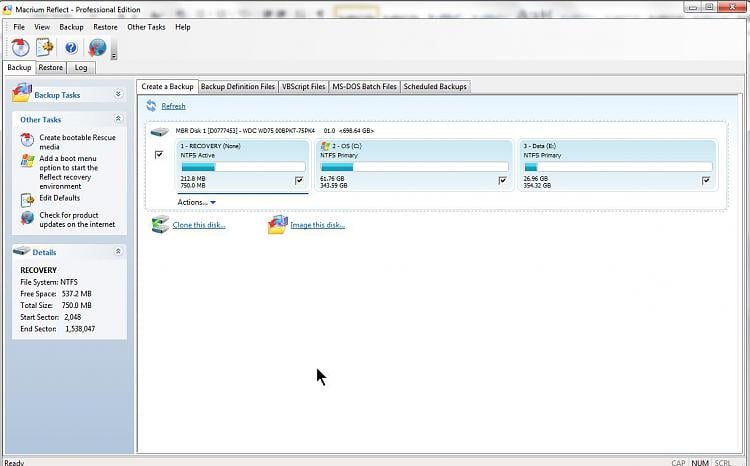Open the Backup Definition Files tab

pos(238,87)
